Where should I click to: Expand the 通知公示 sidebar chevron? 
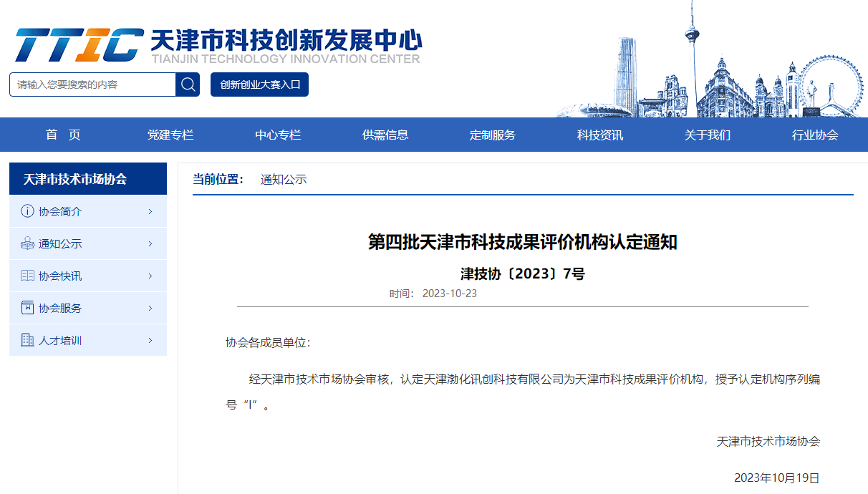point(150,243)
